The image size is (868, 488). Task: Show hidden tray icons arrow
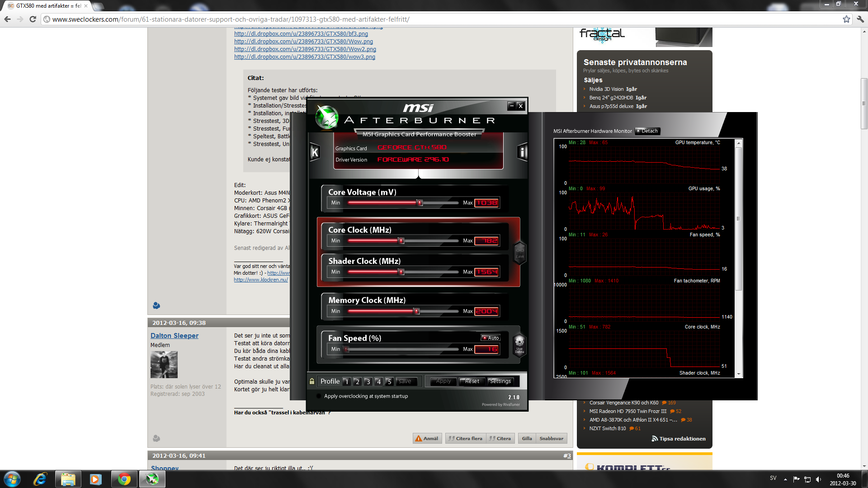click(785, 479)
